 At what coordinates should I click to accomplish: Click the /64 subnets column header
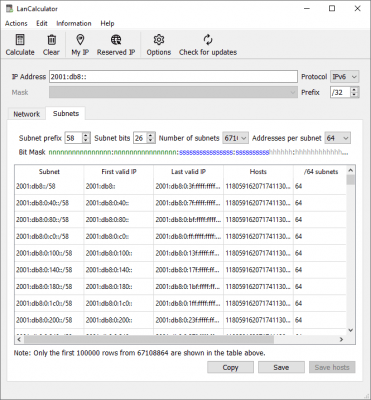[x=320, y=172]
